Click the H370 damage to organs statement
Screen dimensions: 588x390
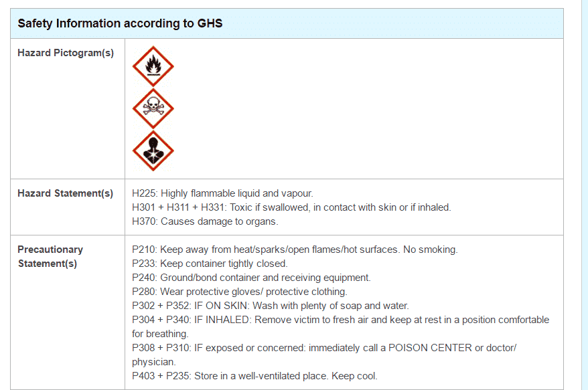pyautogui.click(x=205, y=221)
